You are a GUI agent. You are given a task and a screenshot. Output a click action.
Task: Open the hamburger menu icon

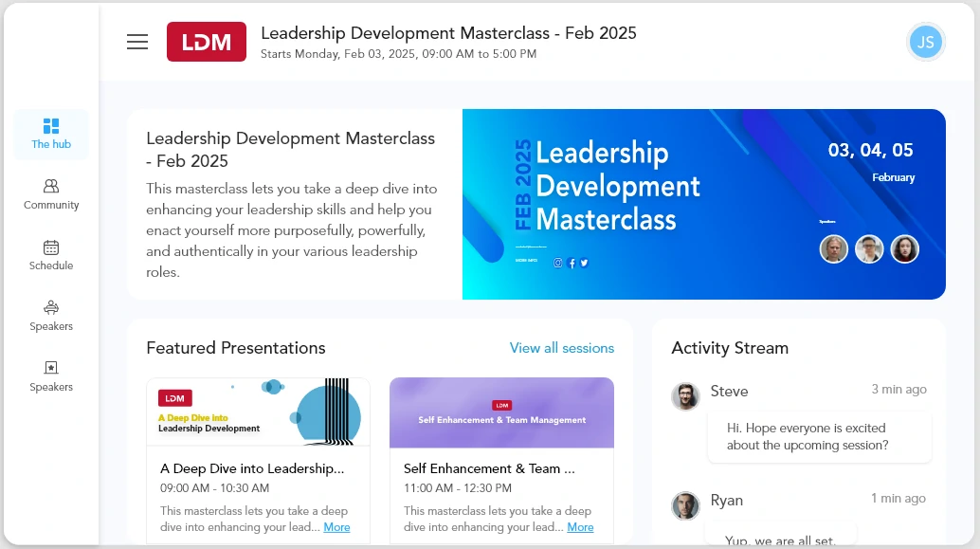[137, 42]
